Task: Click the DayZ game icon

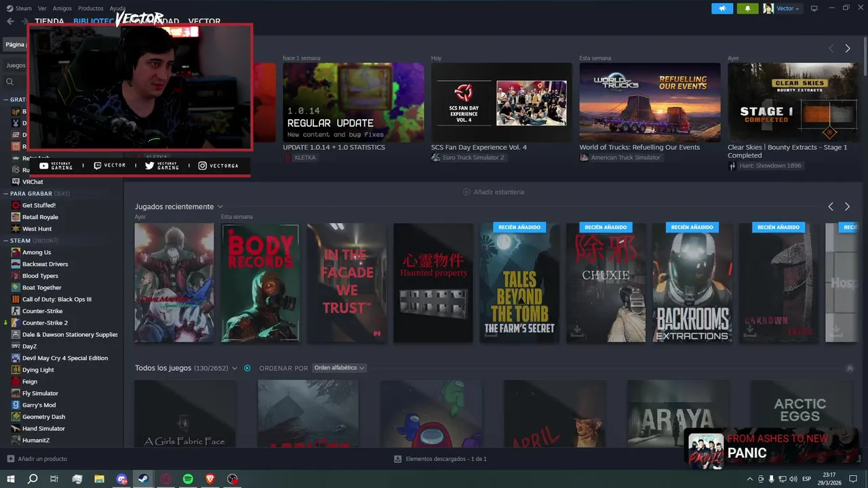Action: (x=16, y=346)
